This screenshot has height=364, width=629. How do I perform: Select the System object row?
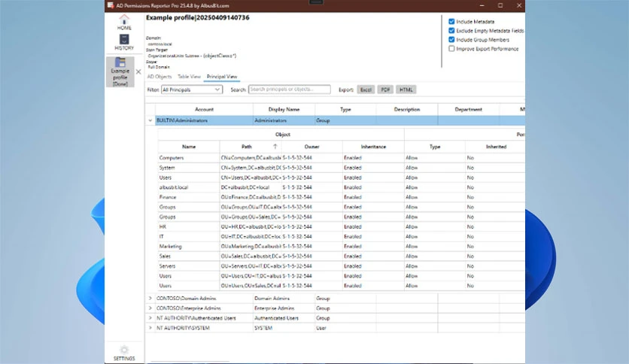tap(342, 168)
